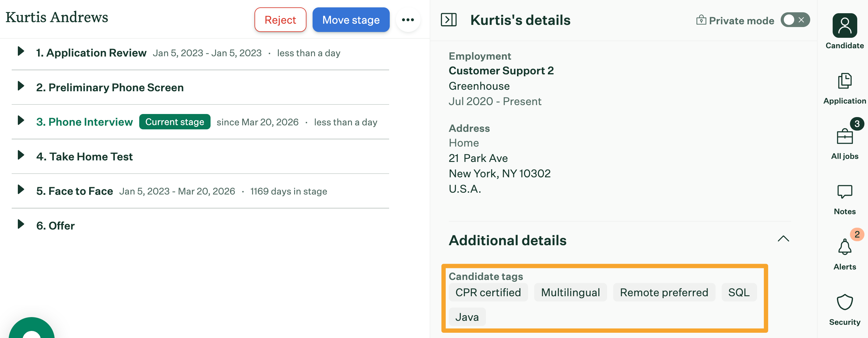Click the Remote preferred candidate tag
This screenshot has width=868, height=338.
(664, 292)
